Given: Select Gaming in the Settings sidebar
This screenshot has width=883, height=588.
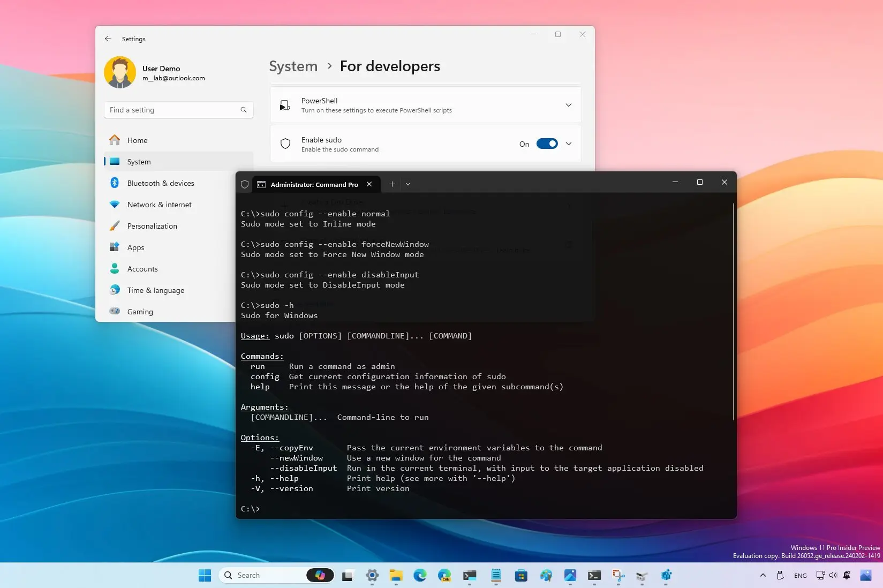Looking at the screenshot, I should (x=139, y=311).
